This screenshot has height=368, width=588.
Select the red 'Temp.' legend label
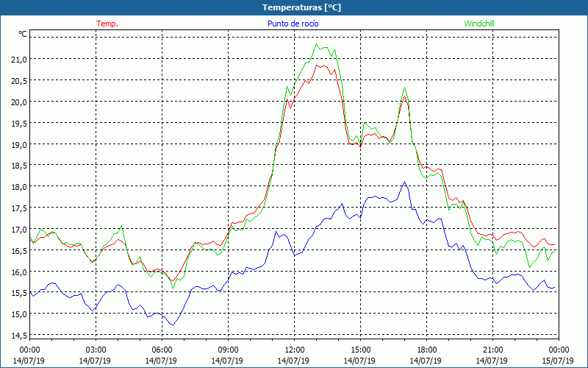107,24
